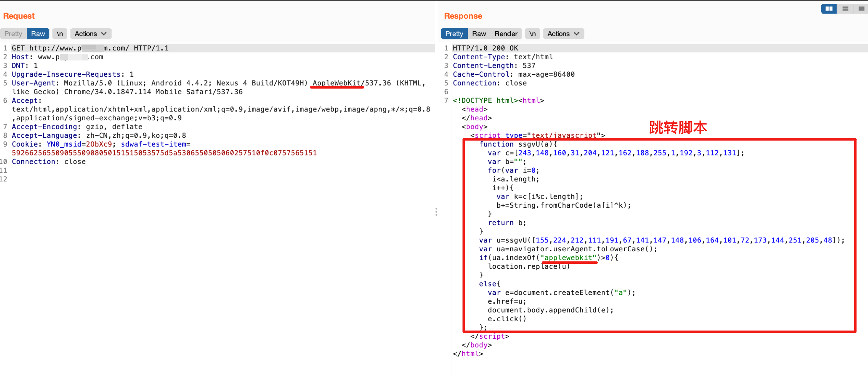Viewport: 868px width, 375px height.
Task: Click the 'DNT: 1' header line
Action: [25, 65]
